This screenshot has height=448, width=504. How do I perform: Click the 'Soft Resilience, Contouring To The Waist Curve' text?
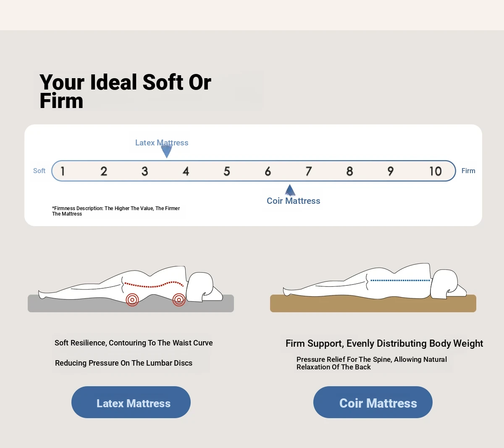(134, 343)
